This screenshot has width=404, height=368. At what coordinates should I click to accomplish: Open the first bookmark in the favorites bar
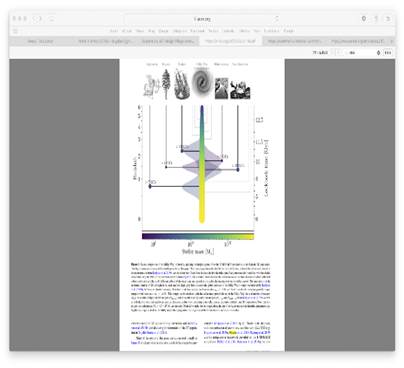(x=114, y=31)
